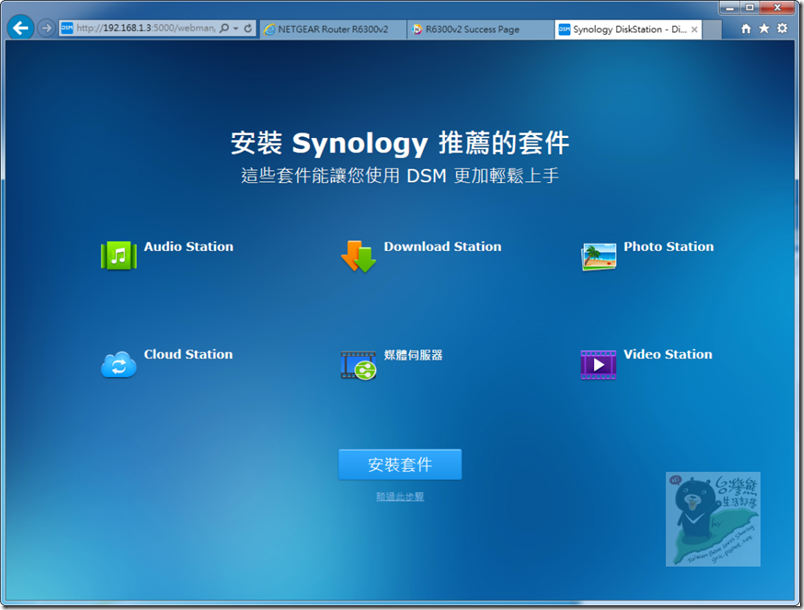
Task: Open browser tools gear menu
Action: tap(782, 29)
